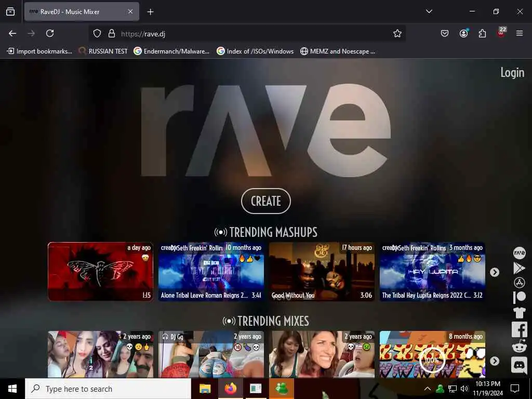Click the Type here to search box
Image resolution: width=532 pixels, height=399 pixels.
(x=108, y=389)
